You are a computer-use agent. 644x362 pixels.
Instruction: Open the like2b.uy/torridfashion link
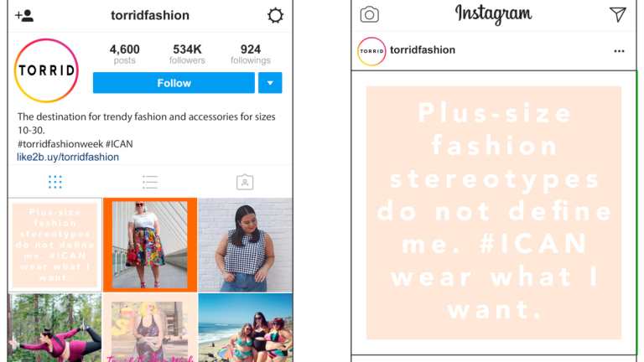click(68, 158)
